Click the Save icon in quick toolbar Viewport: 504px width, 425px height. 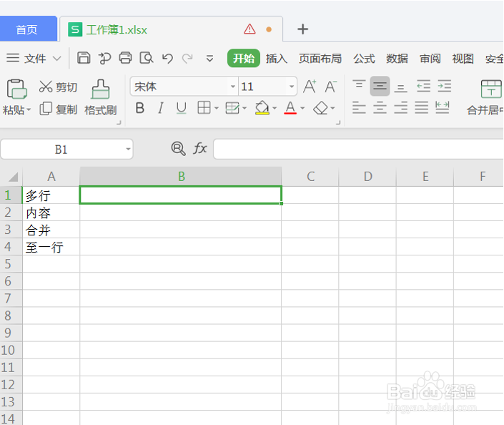84,58
